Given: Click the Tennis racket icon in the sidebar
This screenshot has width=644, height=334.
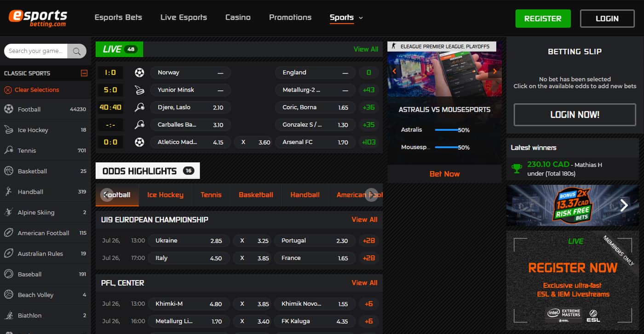Looking at the screenshot, I should tap(9, 150).
